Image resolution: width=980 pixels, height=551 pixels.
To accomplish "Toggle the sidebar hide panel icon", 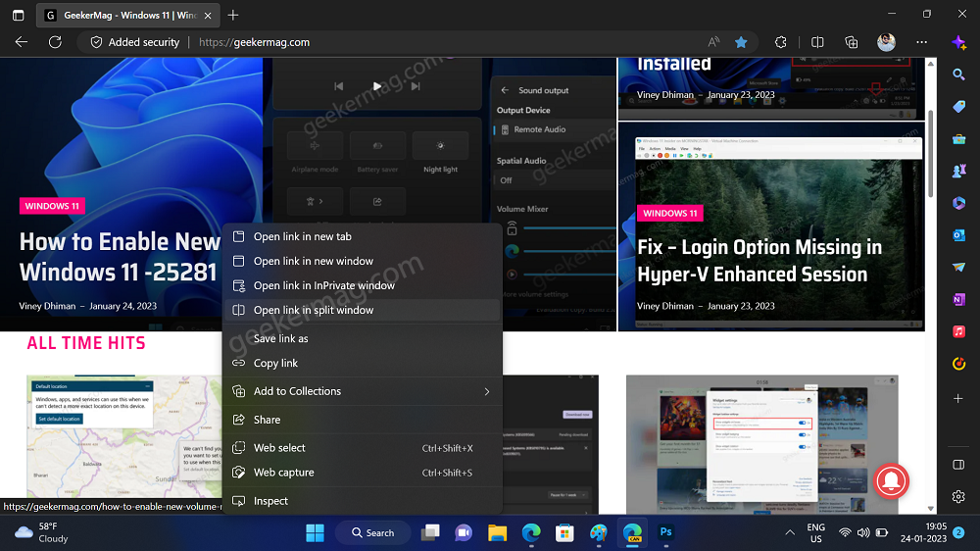I will [958, 465].
